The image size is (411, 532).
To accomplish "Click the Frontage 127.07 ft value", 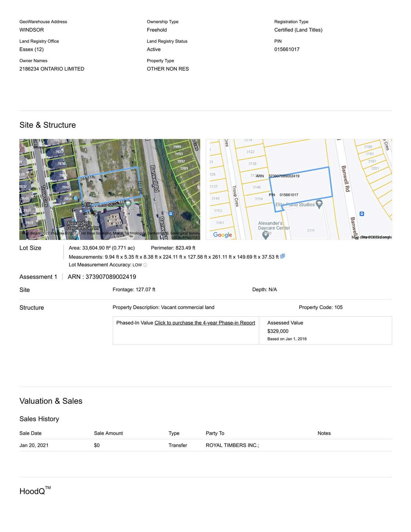I will point(134,289).
